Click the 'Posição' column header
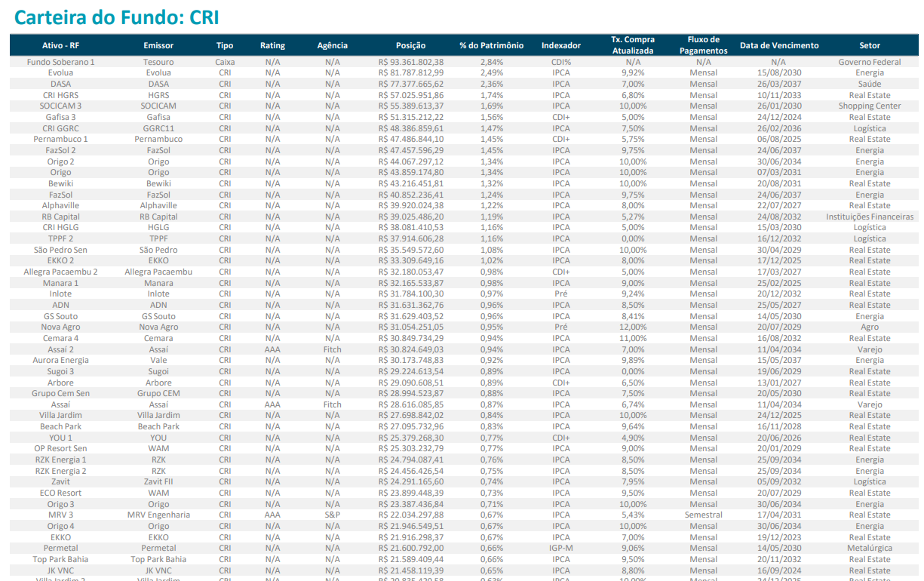The image size is (924, 581). tap(410, 45)
